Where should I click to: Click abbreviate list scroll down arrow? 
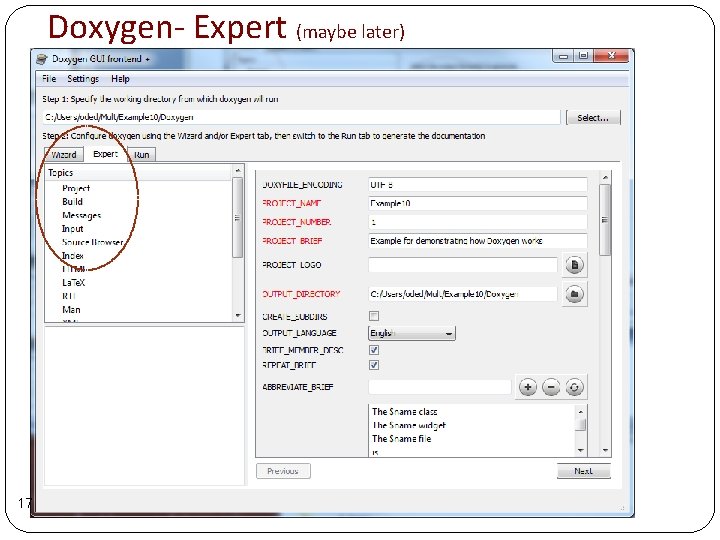tap(581, 450)
